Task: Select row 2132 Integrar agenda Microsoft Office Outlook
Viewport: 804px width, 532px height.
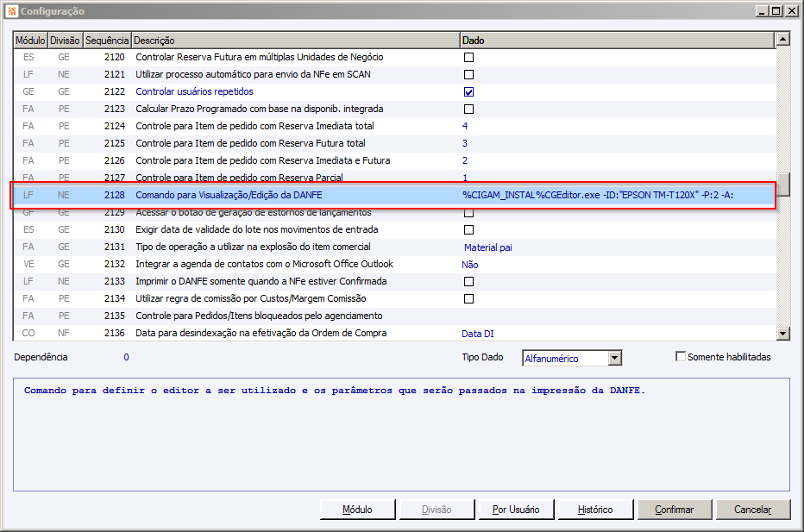Action: [x=393, y=265]
